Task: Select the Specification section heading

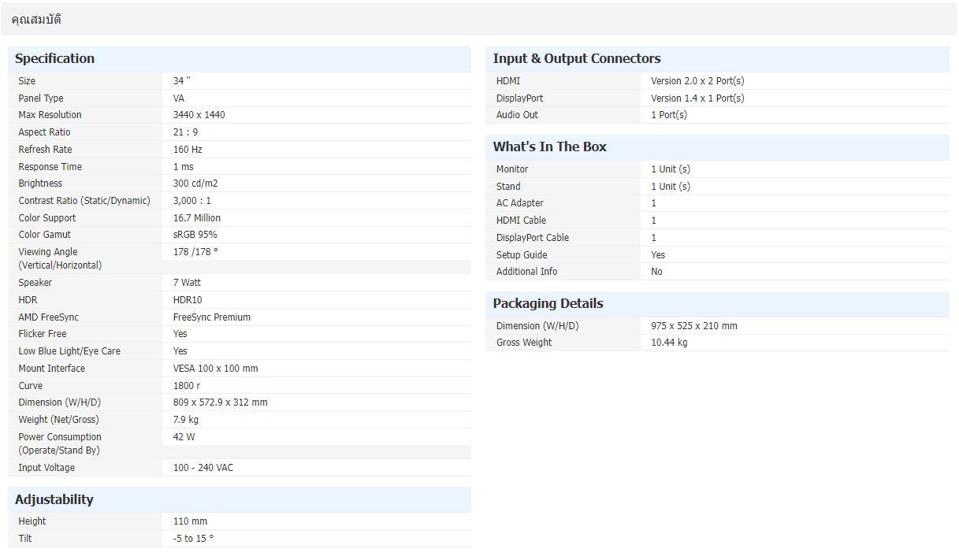Action: (54, 58)
